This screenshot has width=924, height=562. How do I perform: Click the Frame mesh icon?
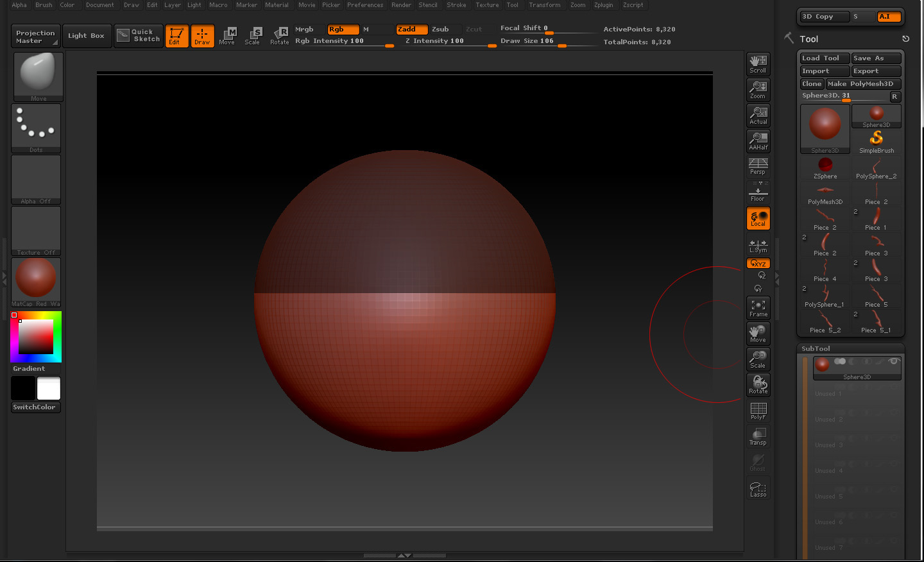[758, 308]
